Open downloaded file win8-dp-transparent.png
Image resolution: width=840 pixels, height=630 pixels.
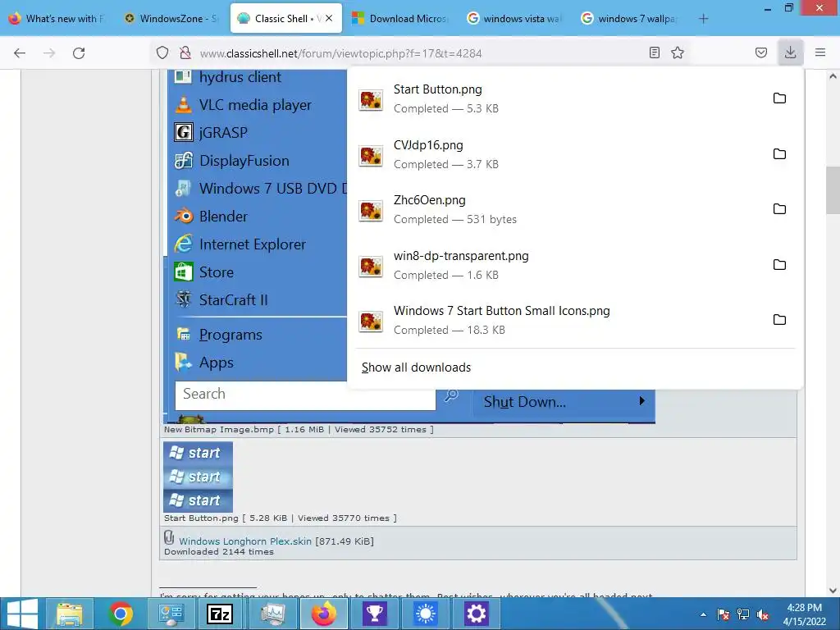click(x=557, y=265)
